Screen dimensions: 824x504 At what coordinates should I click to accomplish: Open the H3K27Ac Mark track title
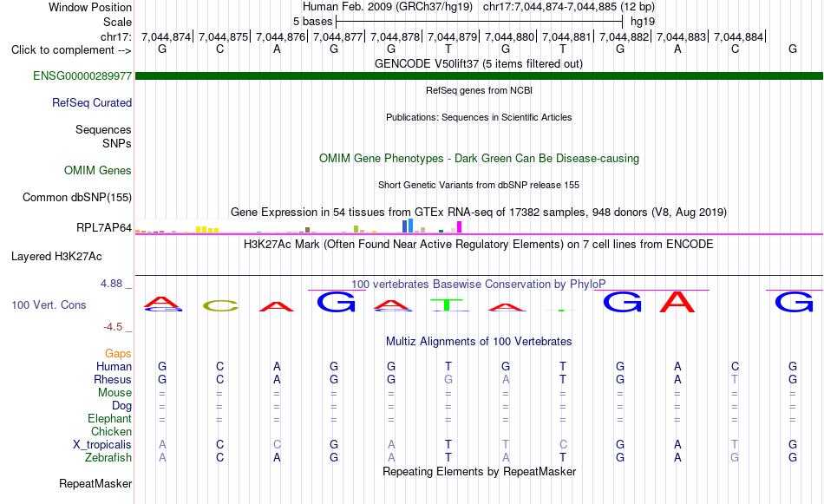[x=479, y=245]
